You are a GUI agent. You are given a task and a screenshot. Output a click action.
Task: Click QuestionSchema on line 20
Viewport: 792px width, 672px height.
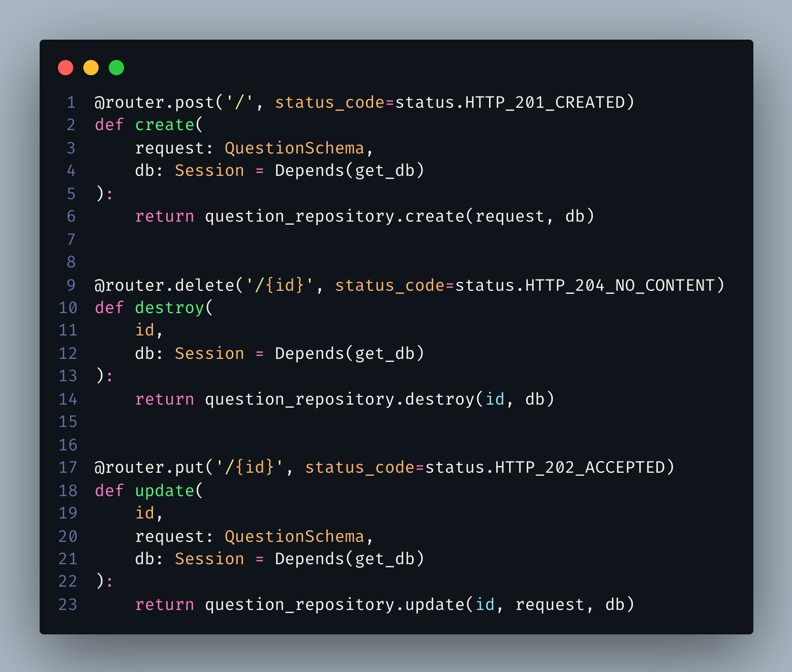[x=295, y=537]
